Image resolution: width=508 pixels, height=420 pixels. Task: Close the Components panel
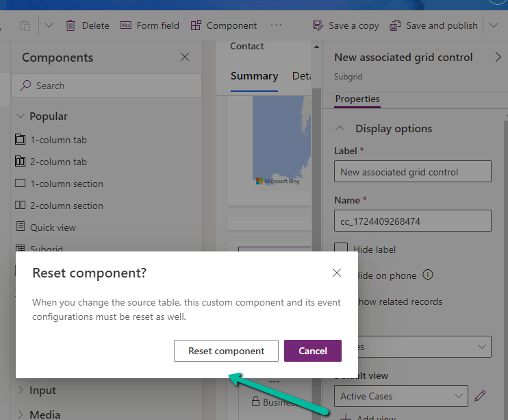[185, 58]
